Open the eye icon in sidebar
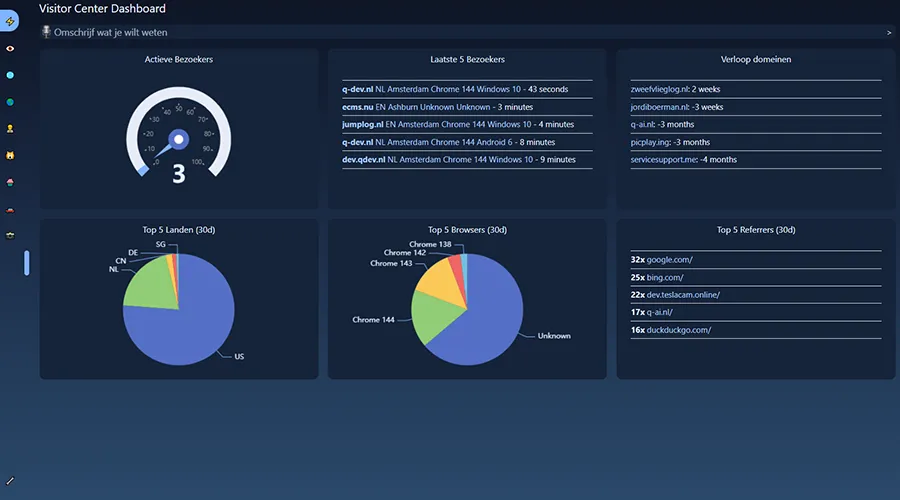The height and width of the screenshot is (500, 900). tap(10, 48)
